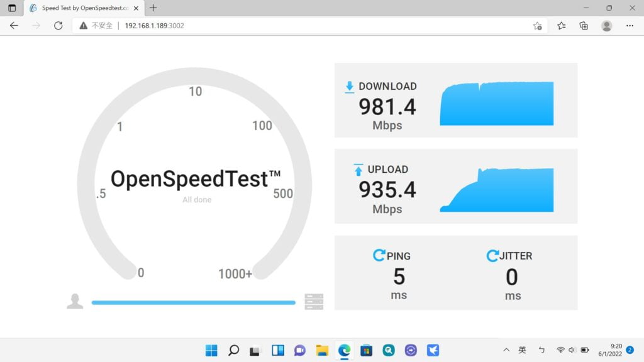Click the jitter value 0
644x362 pixels.
[512, 277]
